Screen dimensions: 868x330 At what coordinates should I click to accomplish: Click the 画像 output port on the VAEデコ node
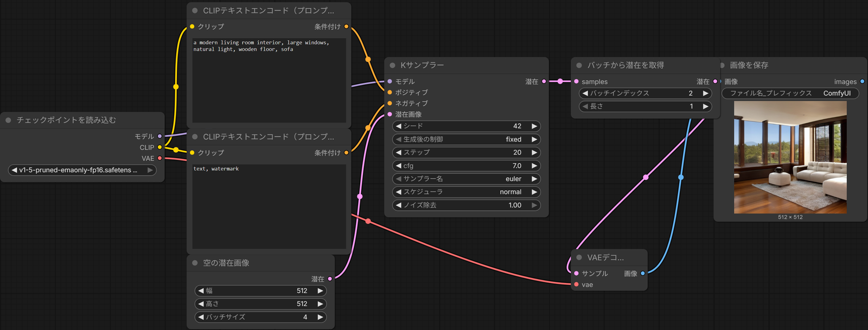point(643,273)
